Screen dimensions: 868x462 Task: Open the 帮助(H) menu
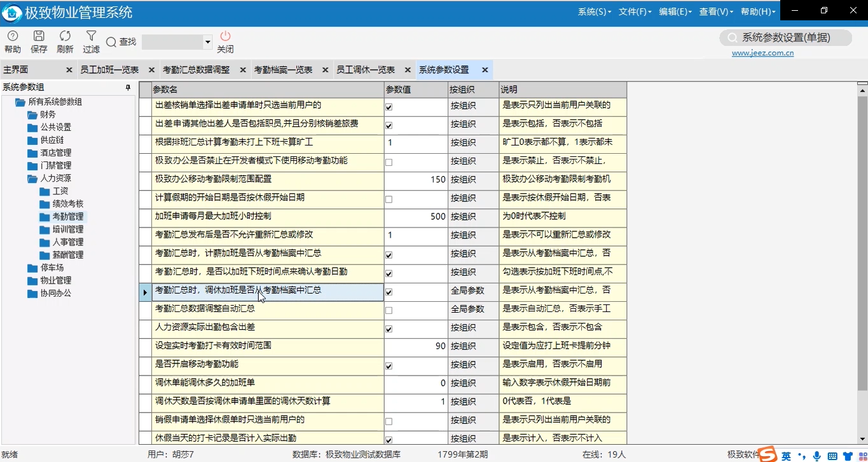tap(758, 11)
